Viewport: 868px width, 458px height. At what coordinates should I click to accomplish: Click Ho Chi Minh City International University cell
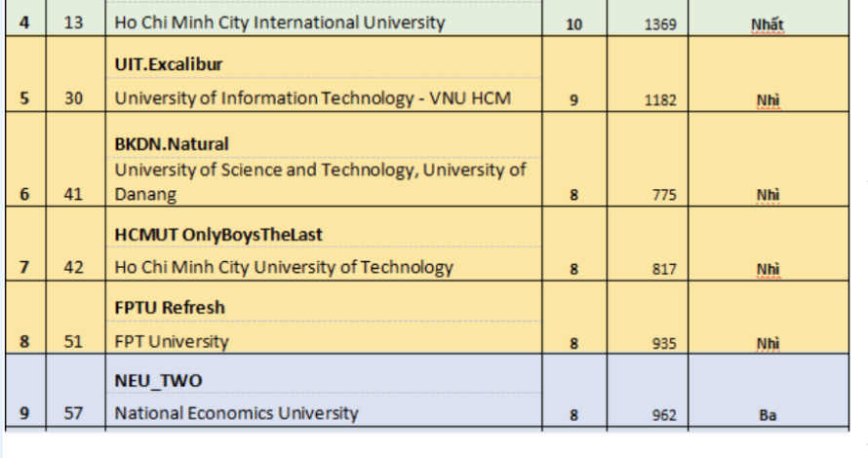[x=280, y=22]
